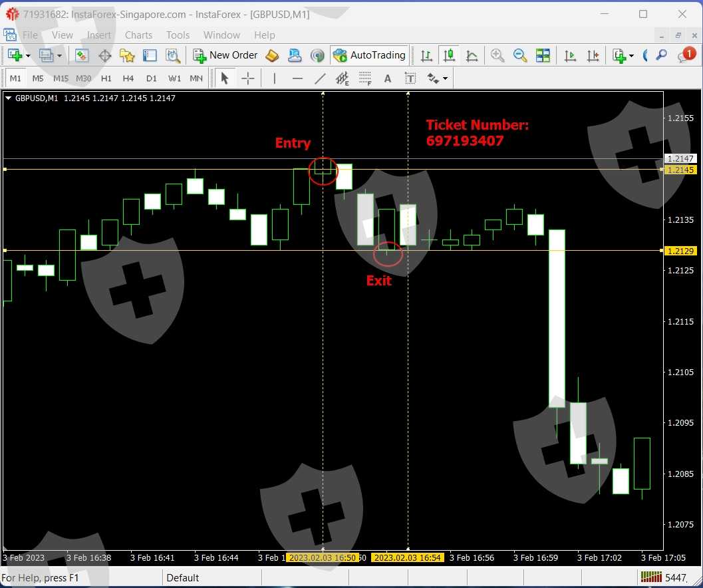Screen dimensions: 703x588
Task: Expand the new chart dropdown arrow
Action: pyautogui.click(x=28, y=56)
